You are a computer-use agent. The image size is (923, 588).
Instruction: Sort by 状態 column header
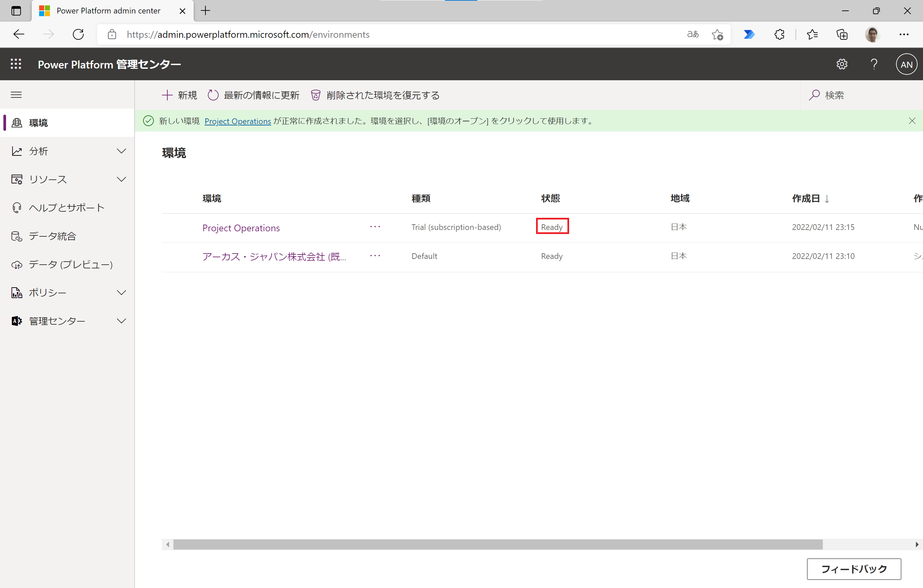(x=551, y=199)
